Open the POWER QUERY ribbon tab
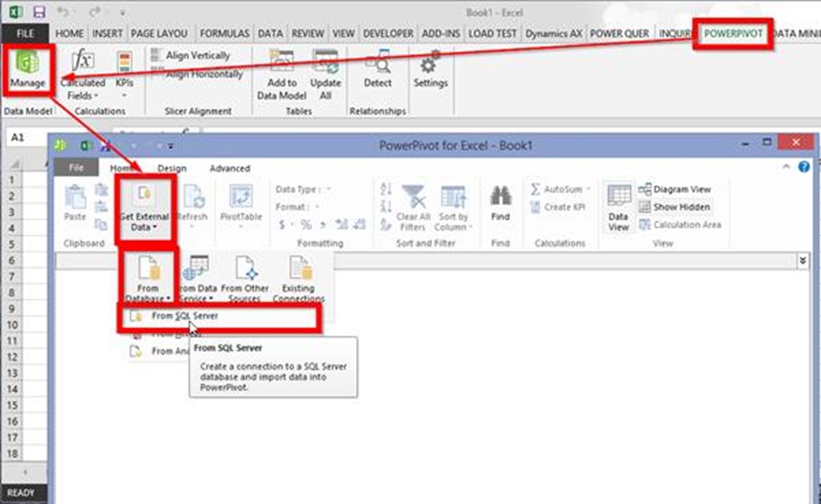Screen dimensions: 821x504 tap(620, 34)
